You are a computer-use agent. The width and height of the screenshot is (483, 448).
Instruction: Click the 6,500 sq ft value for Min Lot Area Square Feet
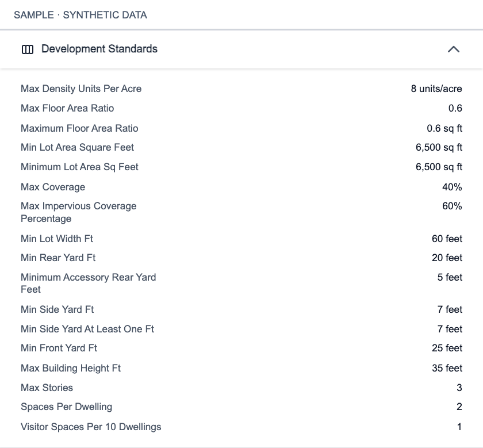(x=439, y=147)
